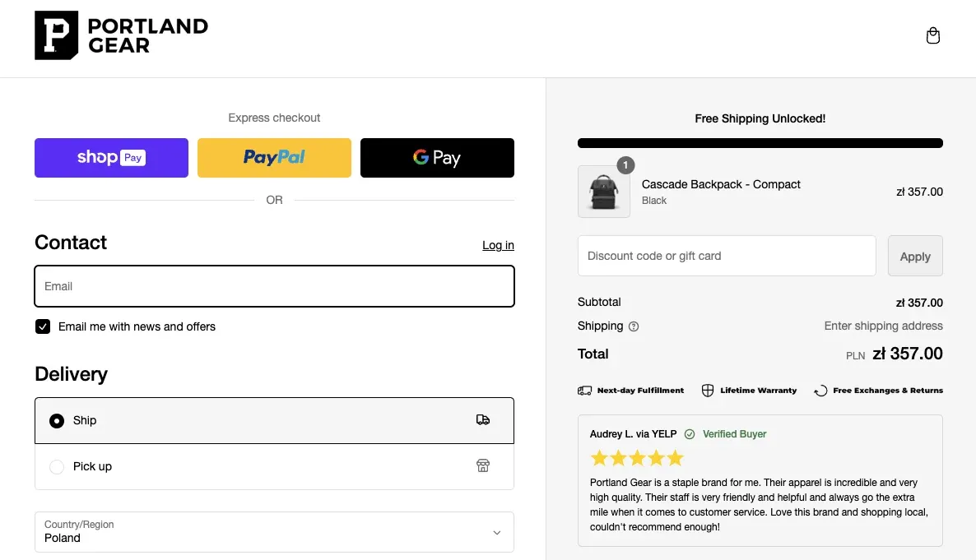Click the Cascade Backpack product thumbnail
This screenshot has width=976, height=560.
tap(604, 192)
